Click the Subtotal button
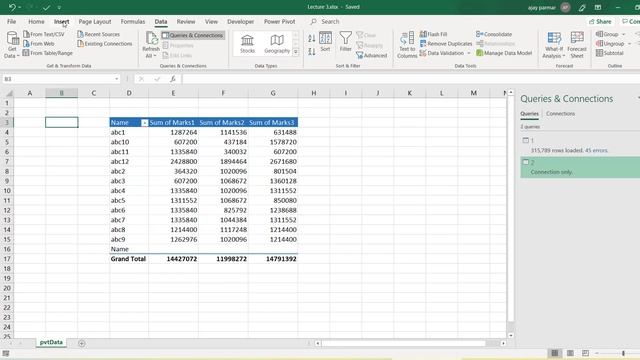Screen dimensions: 640x360 coord(609,53)
